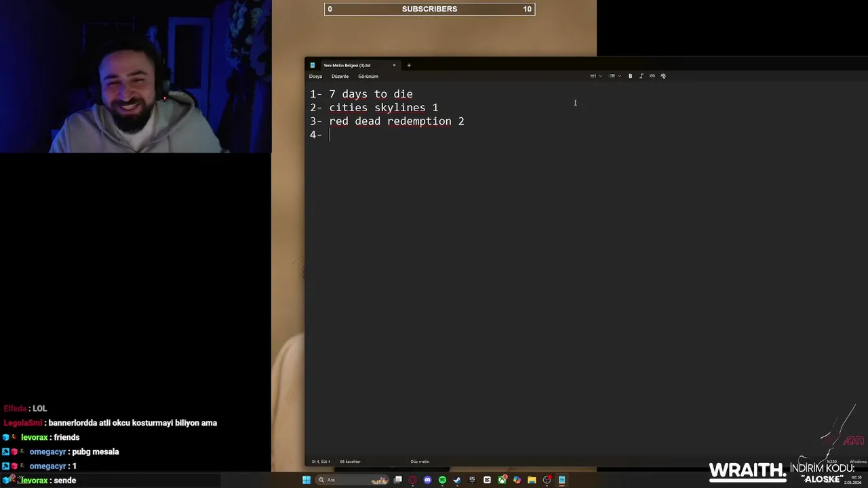Click the clear formatting icon
The width and height of the screenshot is (868, 488).
tap(663, 76)
